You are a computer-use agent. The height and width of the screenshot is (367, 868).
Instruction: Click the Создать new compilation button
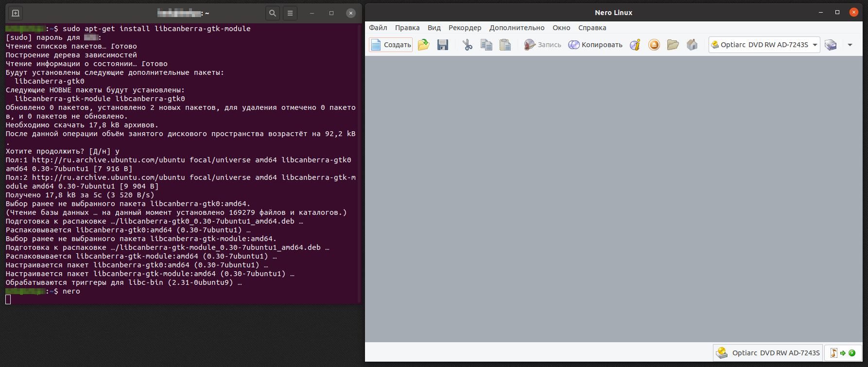pos(391,45)
